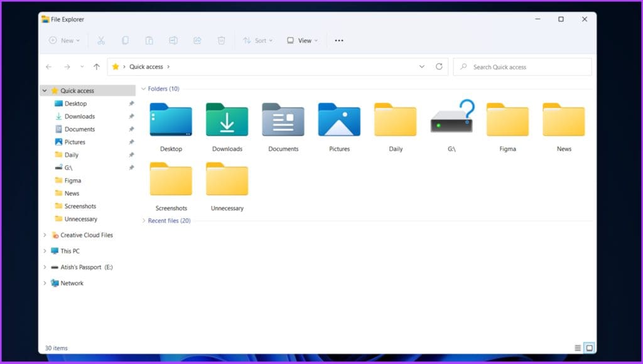Screen dimensions: 643x364
Task: Collapse the Folders section
Action: coord(144,89)
